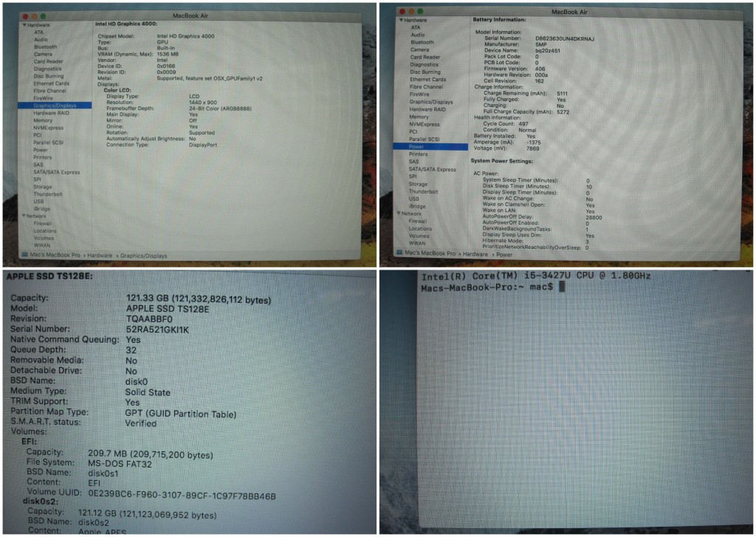Open SAS in the battery window sidebar
The height and width of the screenshot is (537, 756).
413,161
